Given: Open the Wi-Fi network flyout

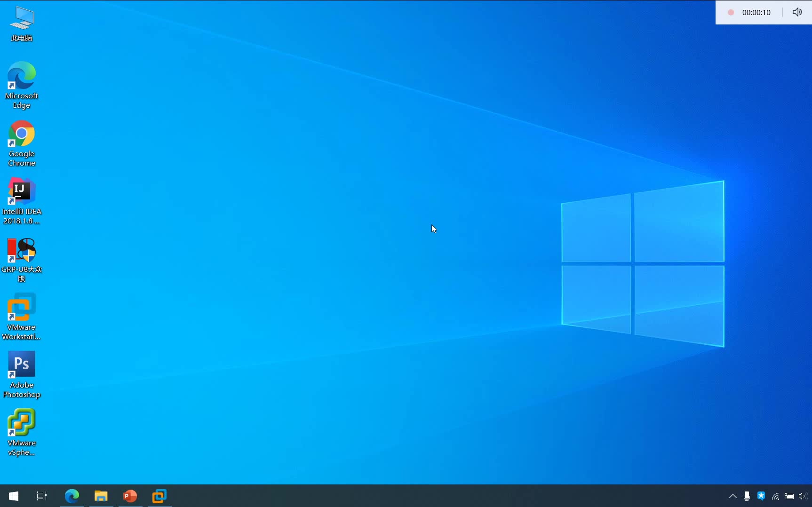Looking at the screenshot, I should pos(776,496).
